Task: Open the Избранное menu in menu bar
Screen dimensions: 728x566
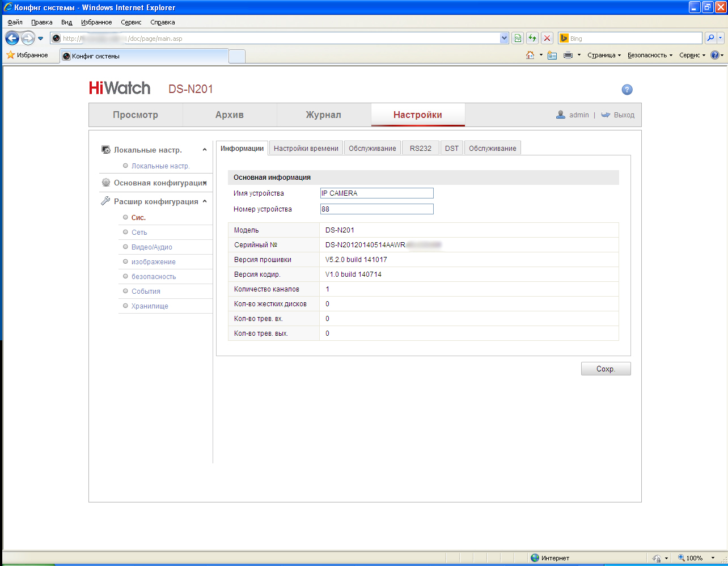Action: pyautogui.click(x=96, y=22)
